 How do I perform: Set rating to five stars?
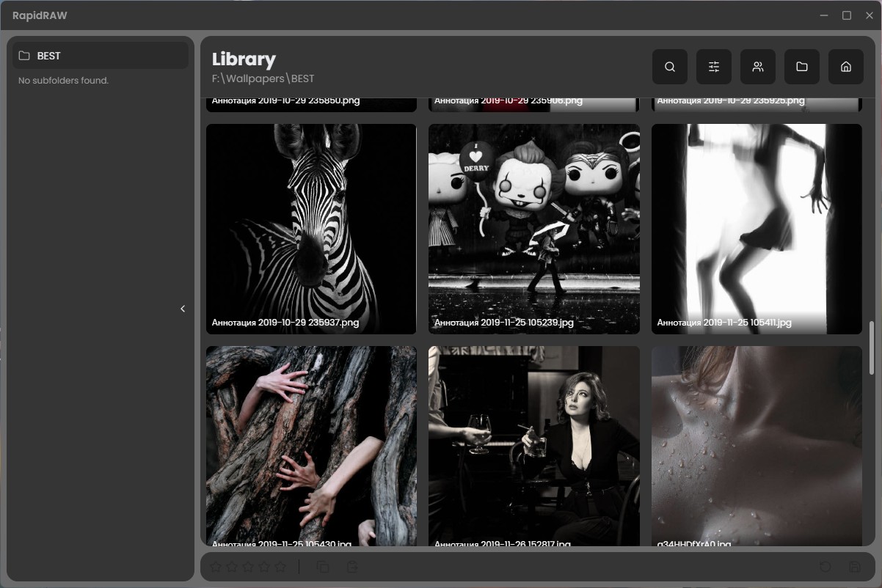click(280, 567)
